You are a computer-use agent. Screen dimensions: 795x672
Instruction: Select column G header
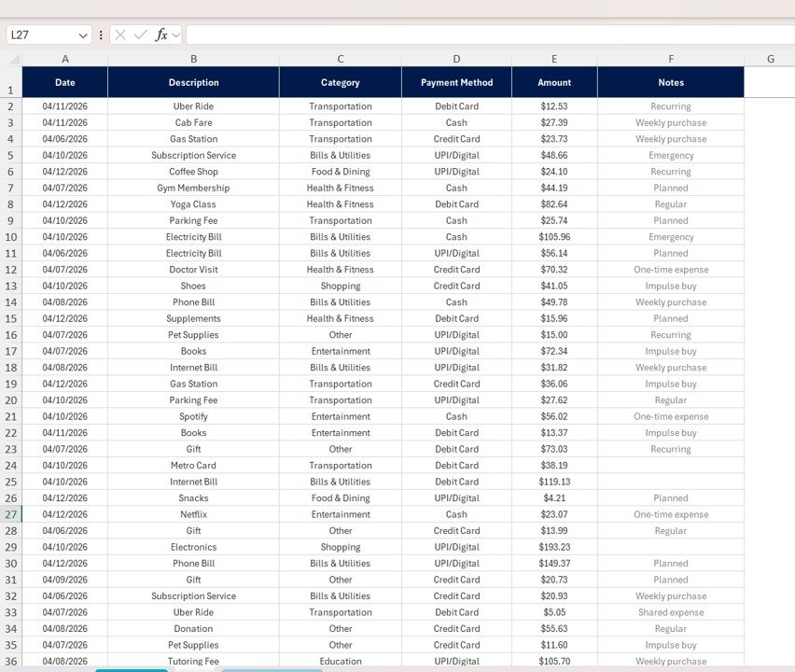770,59
